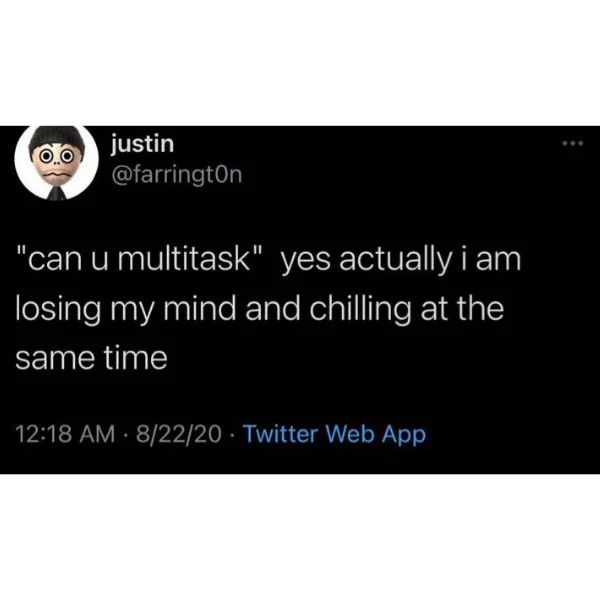Image resolution: width=600 pixels, height=600 pixels.
Task: Click the last tweet line "same time"
Action: click(91, 359)
